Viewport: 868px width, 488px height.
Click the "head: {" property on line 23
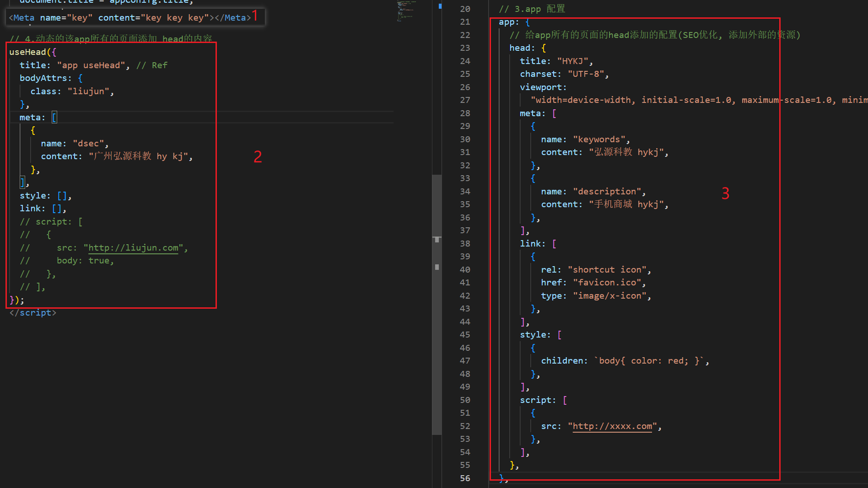point(528,48)
